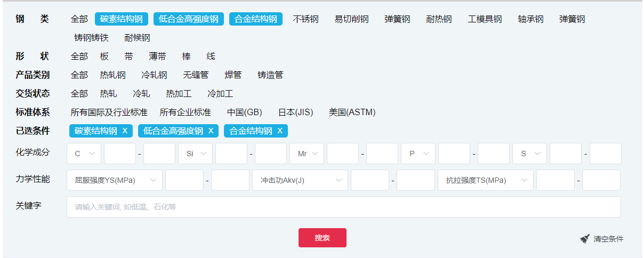644x258 pixels.
Task: Open the 屈服强度YS(MPa) dropdown
Action: coord(115,180)
